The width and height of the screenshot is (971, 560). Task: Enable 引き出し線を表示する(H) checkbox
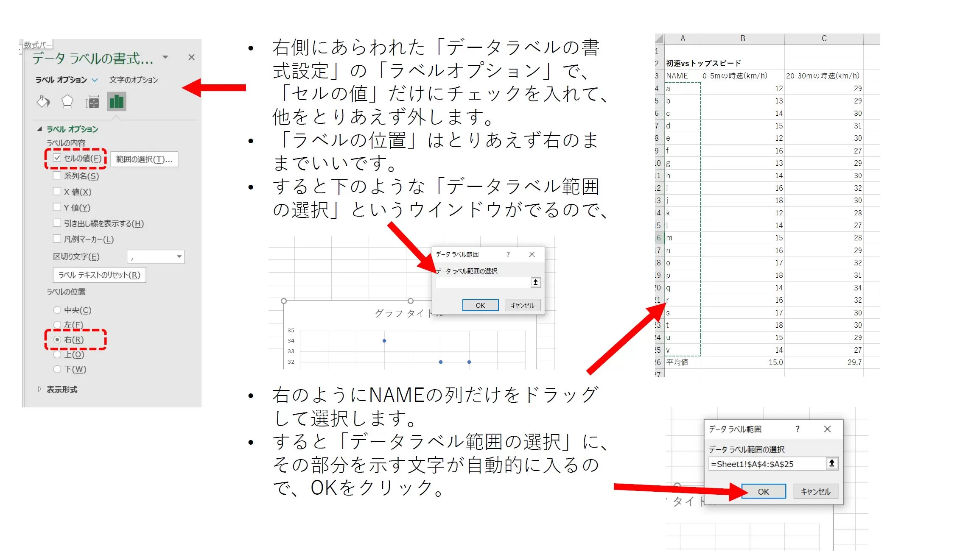pos(57,223)
